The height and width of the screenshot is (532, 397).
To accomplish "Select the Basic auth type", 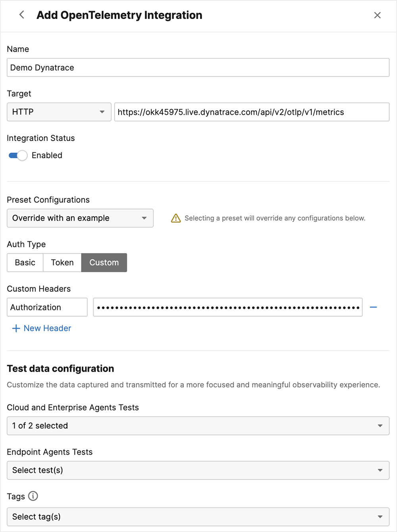I will [25, 263].
